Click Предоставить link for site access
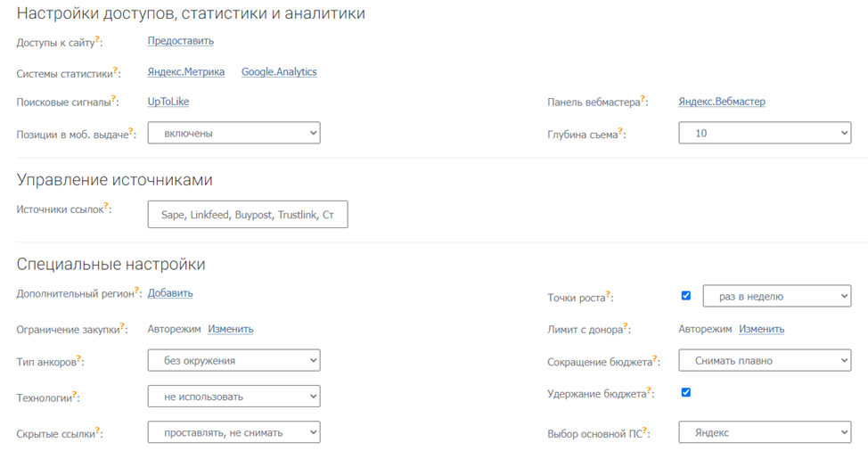Image resolution: width=868 pixels, height=459 pixels. pos(180,40)
